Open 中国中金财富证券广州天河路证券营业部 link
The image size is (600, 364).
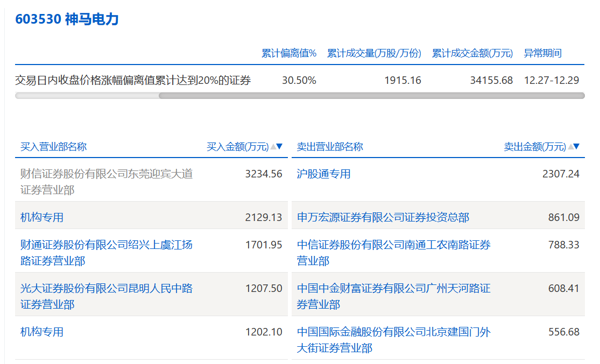pyautogui.click(x=394, y=296)
